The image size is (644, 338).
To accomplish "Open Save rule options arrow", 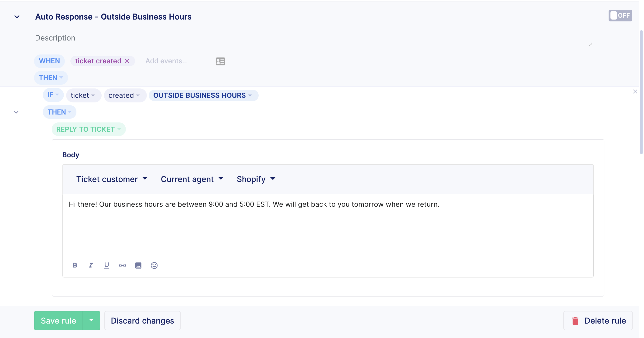I will click(x=91, y=321).
